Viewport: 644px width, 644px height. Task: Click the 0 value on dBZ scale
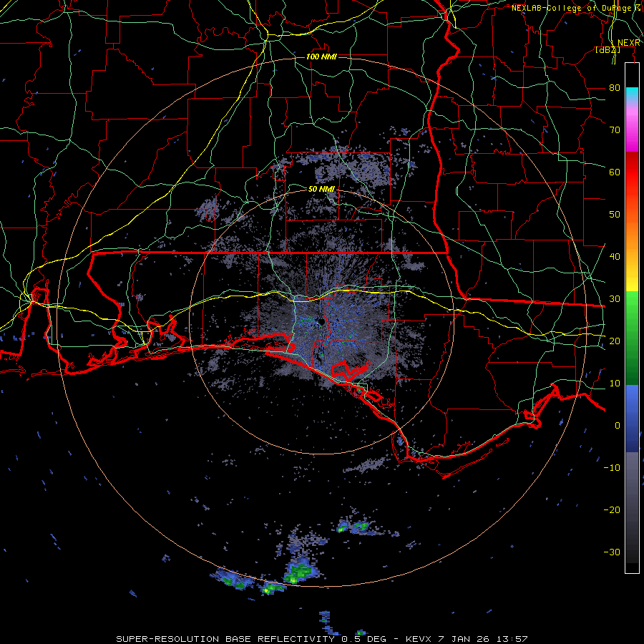pyautogui.click(x=618, y=426)
